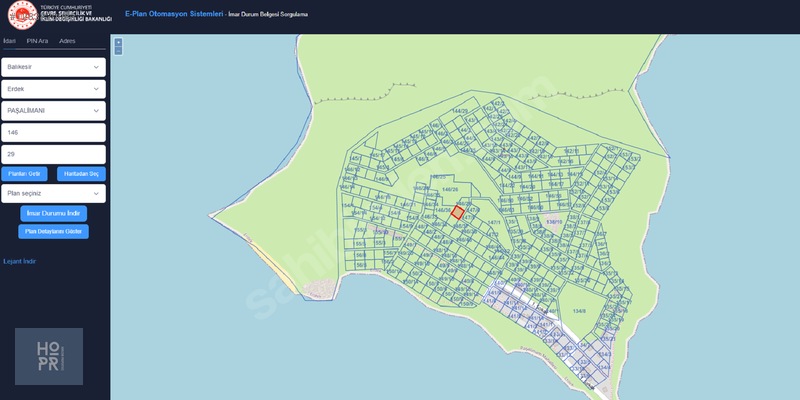Click parcel 134/8 on the map
Screen dimensions: 800x400
click(579, 311)
